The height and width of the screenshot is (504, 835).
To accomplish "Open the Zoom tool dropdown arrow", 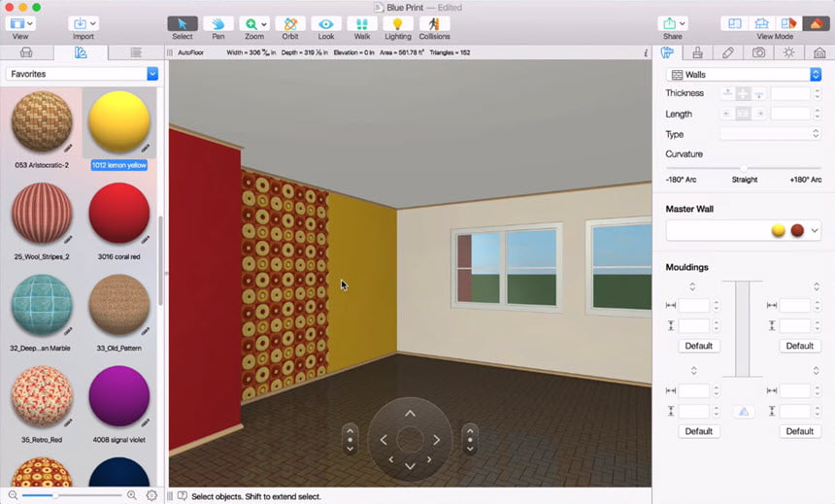I will (x=264, y=24).
